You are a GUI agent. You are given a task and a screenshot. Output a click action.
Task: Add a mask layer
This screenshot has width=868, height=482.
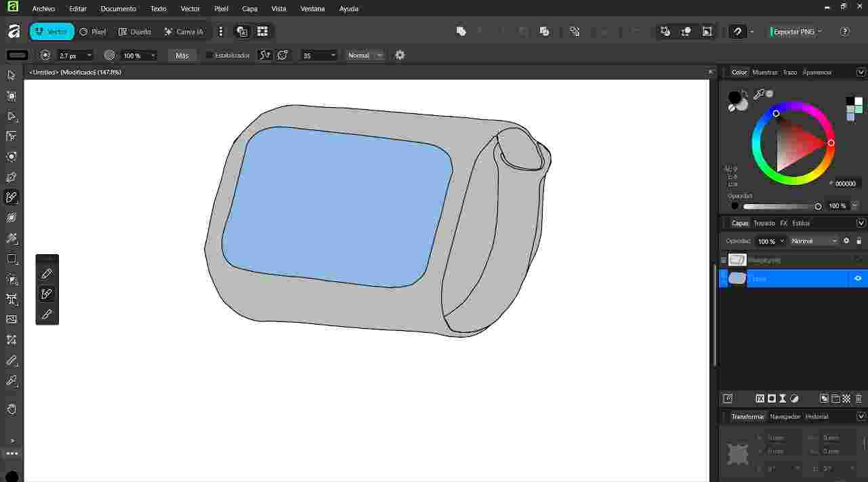(x=771, y=399)
